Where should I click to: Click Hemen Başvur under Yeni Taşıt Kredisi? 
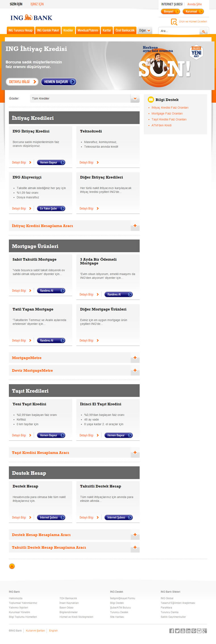51,435
